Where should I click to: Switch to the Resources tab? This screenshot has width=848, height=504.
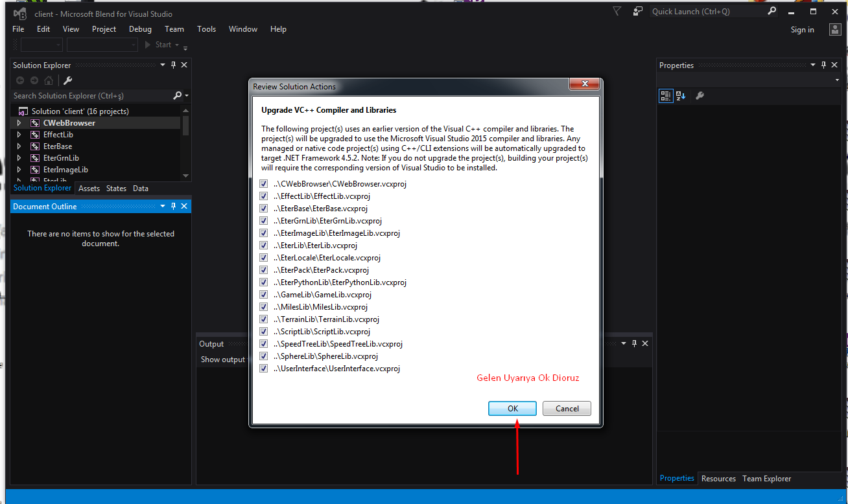(x=719, y=479)
